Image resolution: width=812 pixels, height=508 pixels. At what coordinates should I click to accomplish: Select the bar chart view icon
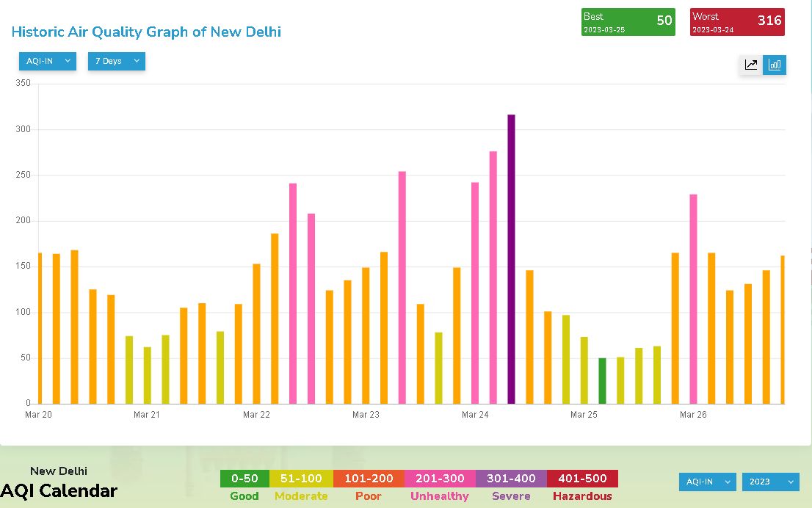tap(775, 65)
